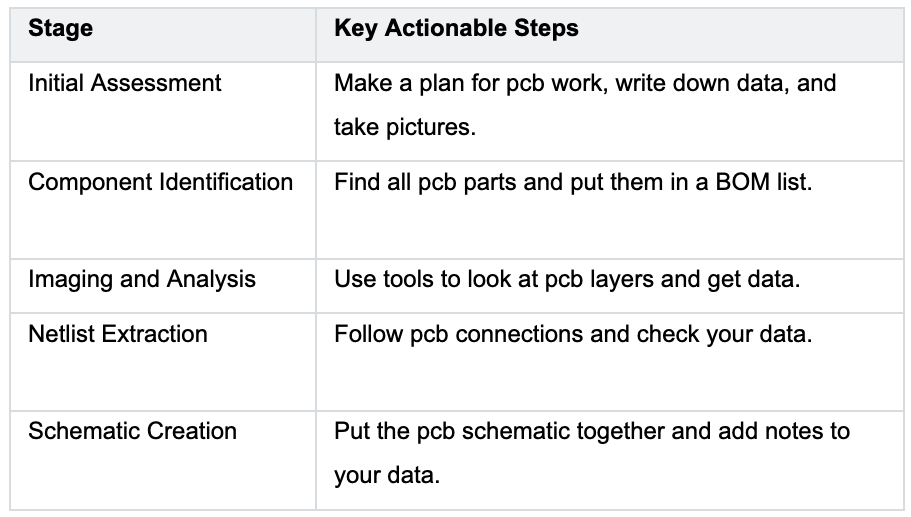This screenshot has width=911, height=517.
Task: Select the Schematic Creation cell
Action: pos(132,431)
